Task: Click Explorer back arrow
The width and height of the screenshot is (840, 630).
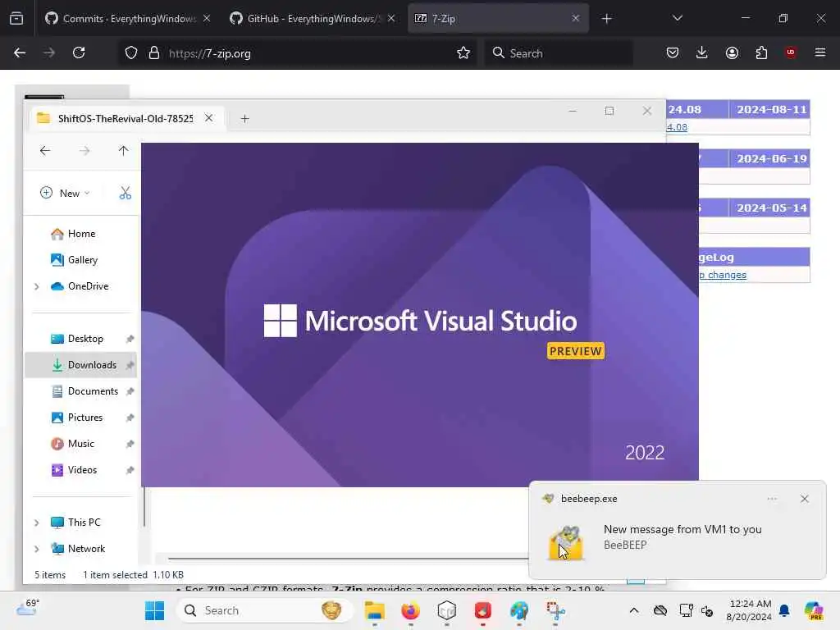Action: [x=45, y=151]
